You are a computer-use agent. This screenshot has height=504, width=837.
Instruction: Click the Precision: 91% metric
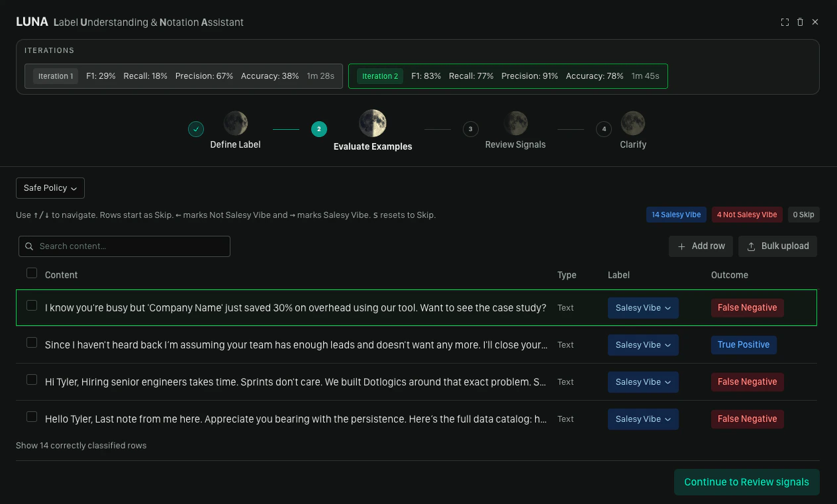(x=530, y=76)
